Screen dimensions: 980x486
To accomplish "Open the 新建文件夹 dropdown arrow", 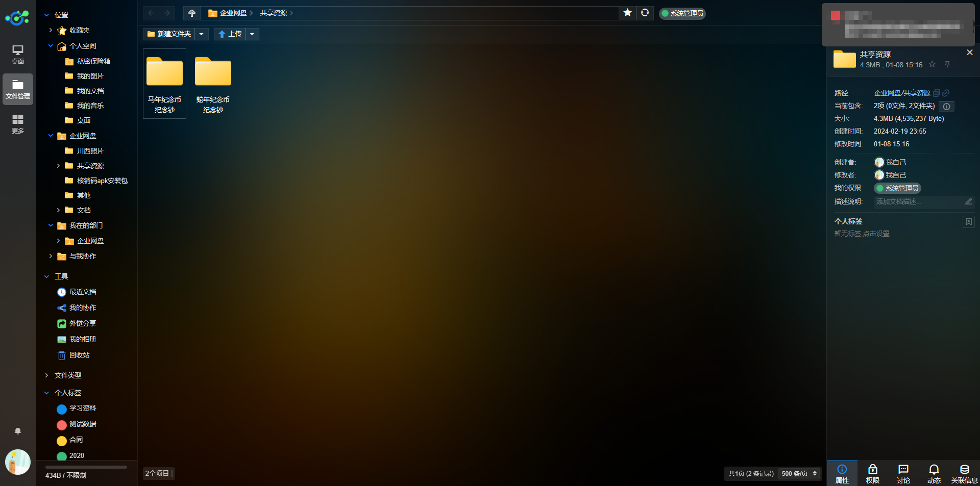I will tap(202, 34).
